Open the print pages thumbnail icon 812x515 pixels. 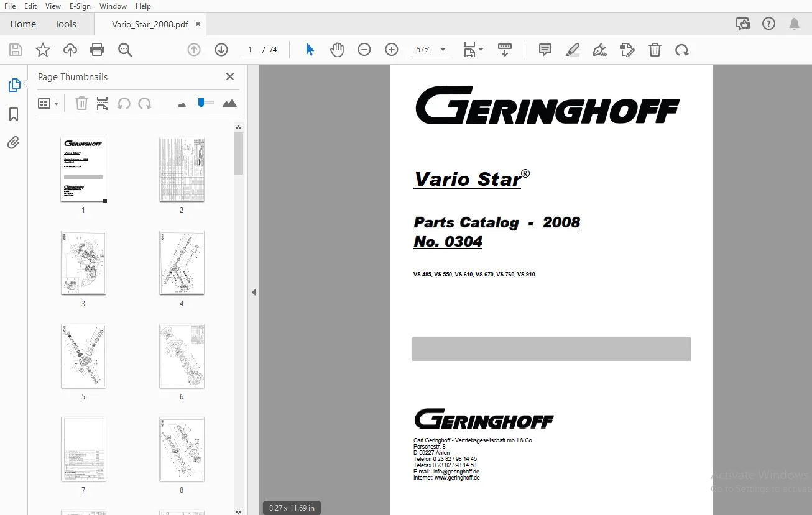click(103, 103)
